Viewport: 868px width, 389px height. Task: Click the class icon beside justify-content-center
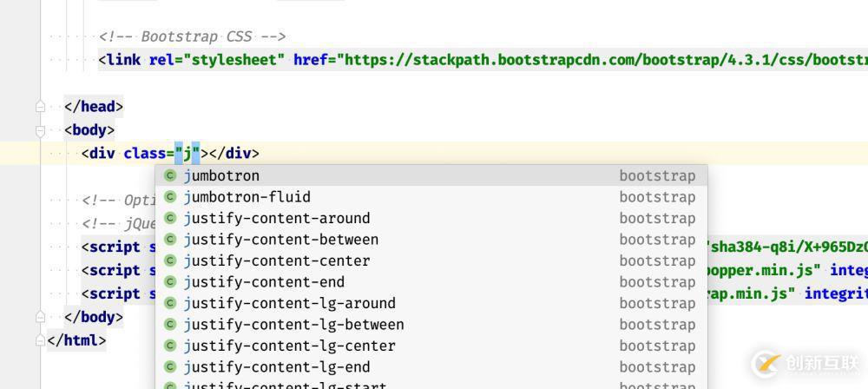(170, 260)
